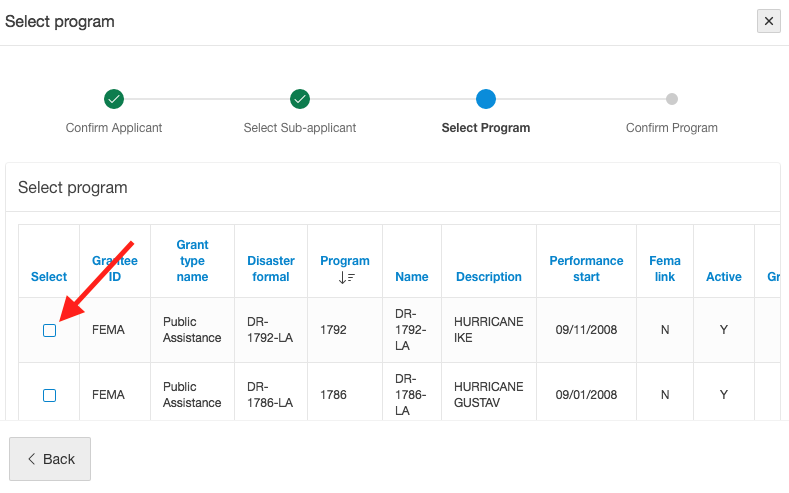The width and height of the screenshot is (789, 493).
Task: Click the Name column header link
Action: pyautogui.click(x=412, y=277)
